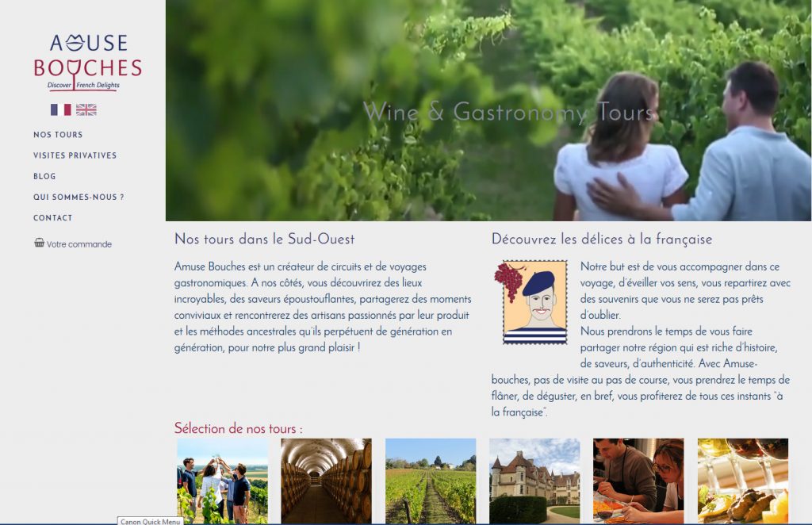Open the château tour thumbnail
Image resolution: width=812 pixels, height=525 pixels.
pyautogui.click(x=535, y=481)
